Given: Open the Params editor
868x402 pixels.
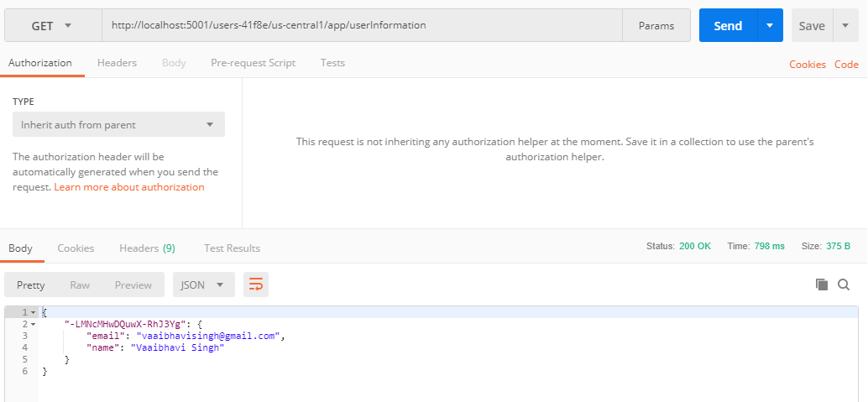Looking at the screenshot, I should [656, 25].
